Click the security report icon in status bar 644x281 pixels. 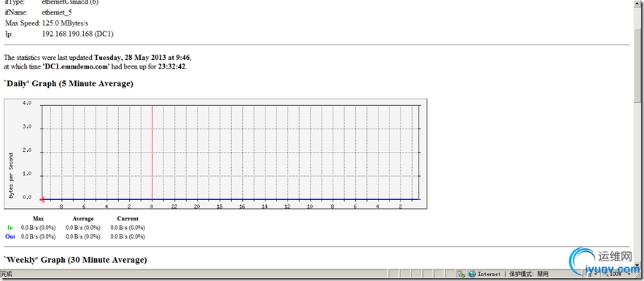coord(461,274)
